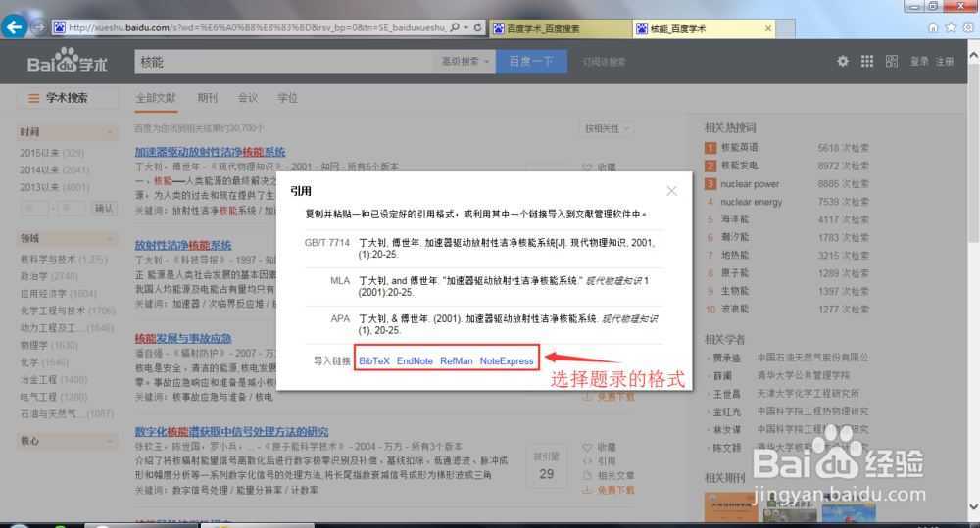
Task: Filter by 物理学 field
Action: click(49, 346)
